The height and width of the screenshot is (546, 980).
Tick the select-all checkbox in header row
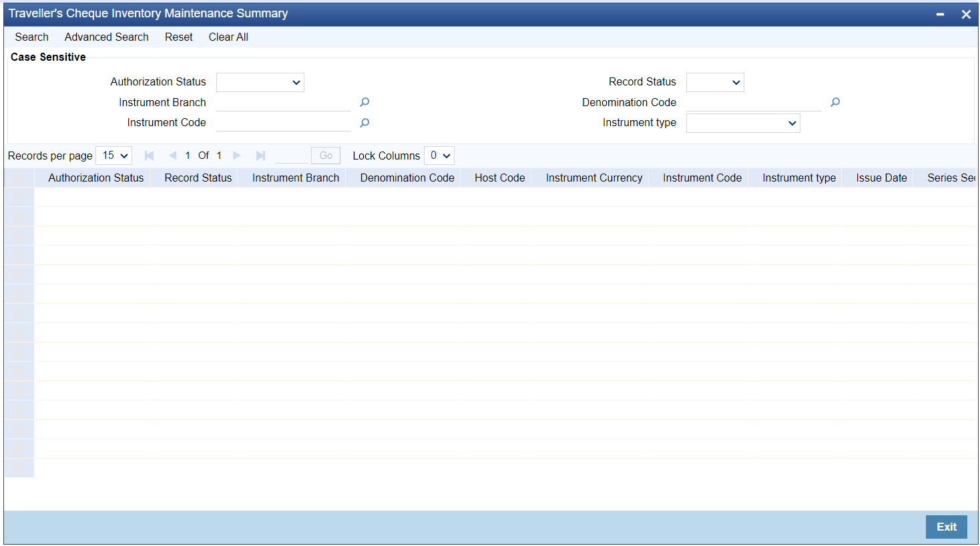[19, 178]
